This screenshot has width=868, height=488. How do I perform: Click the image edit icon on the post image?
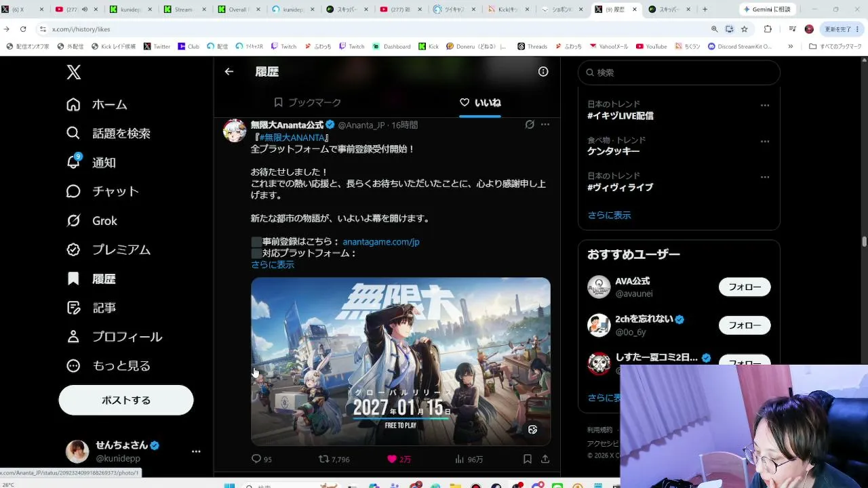tap(533, 430)
